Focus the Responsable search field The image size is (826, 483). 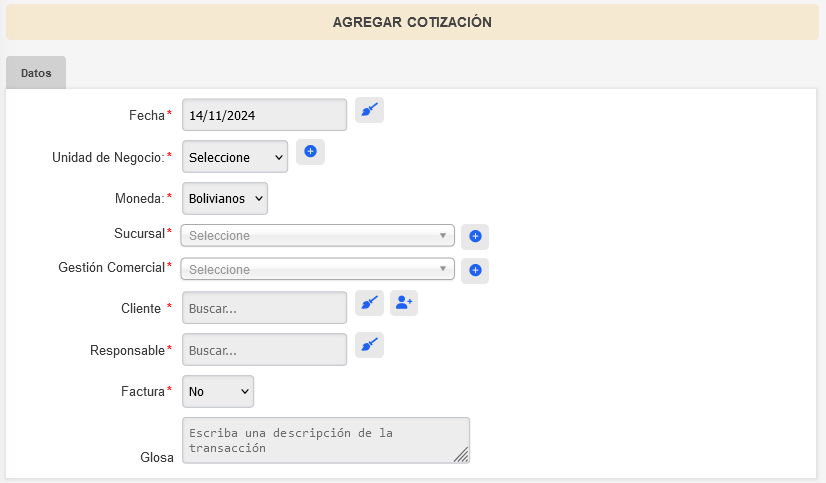(x=264, y=349)
